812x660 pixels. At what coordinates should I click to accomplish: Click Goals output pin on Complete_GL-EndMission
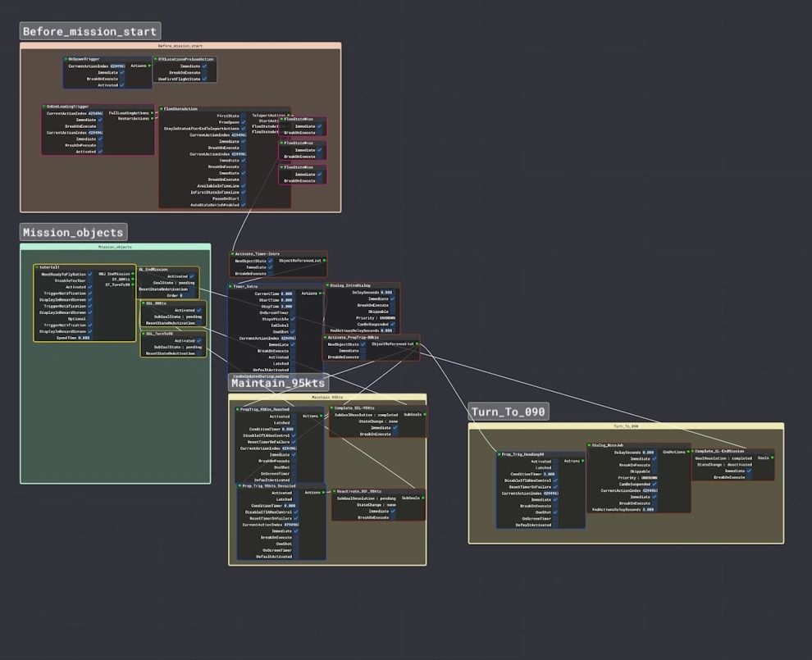[x=773, y=458]
